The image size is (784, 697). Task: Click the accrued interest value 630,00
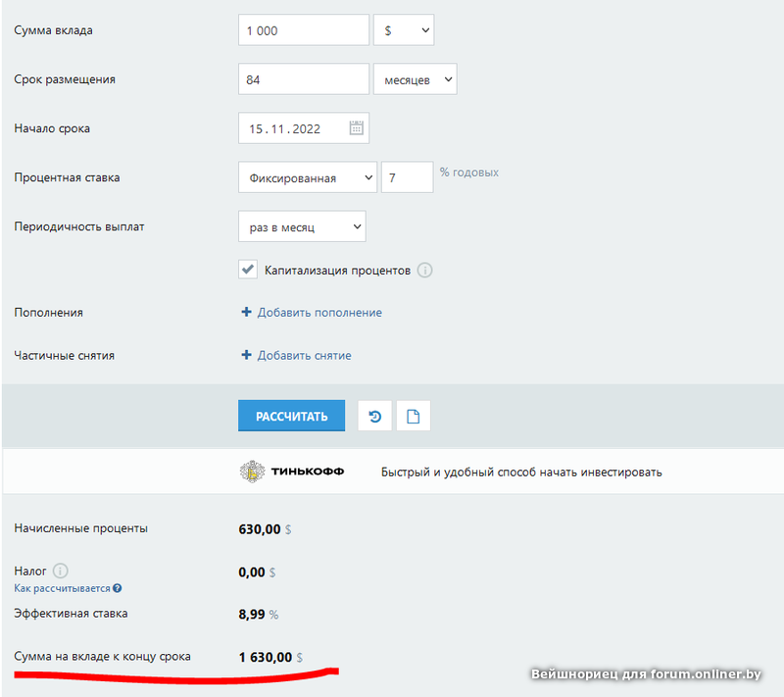[260, 529]
